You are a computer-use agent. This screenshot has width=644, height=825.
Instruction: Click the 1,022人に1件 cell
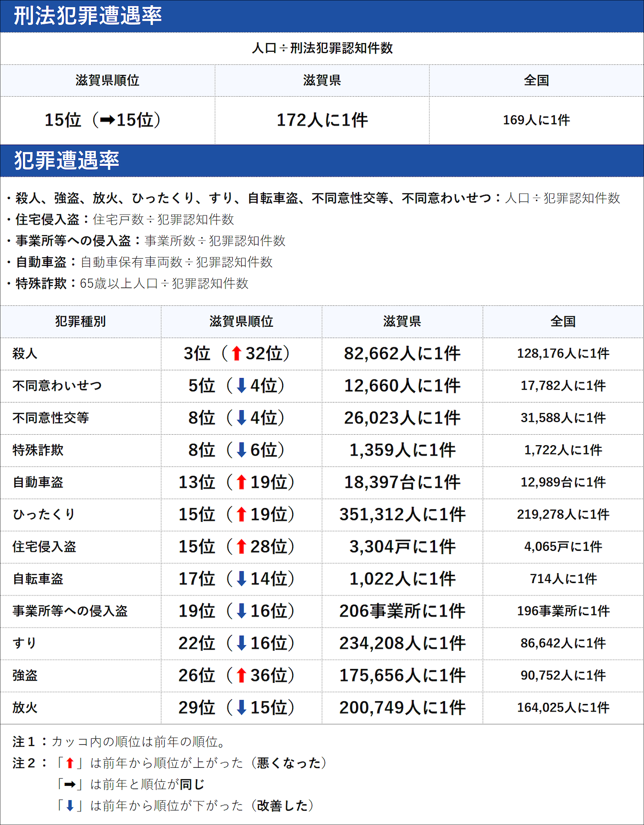[x=402, y=579]
